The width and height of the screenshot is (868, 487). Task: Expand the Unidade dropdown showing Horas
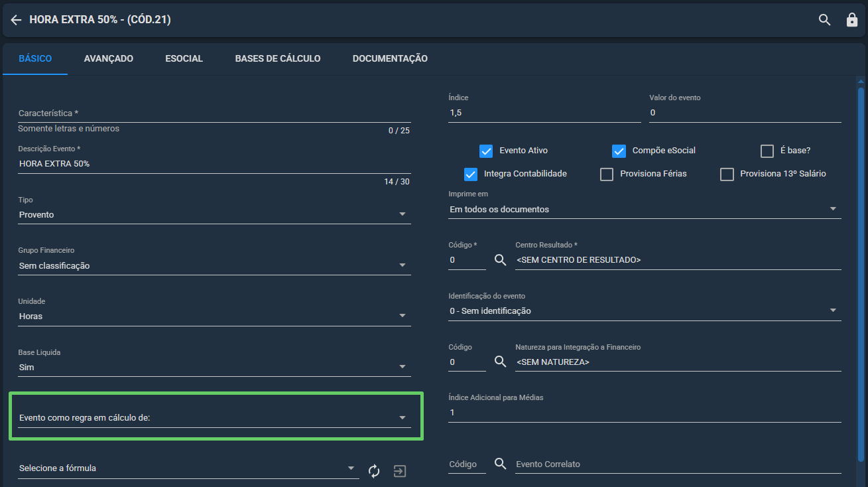tap(214, 316)
